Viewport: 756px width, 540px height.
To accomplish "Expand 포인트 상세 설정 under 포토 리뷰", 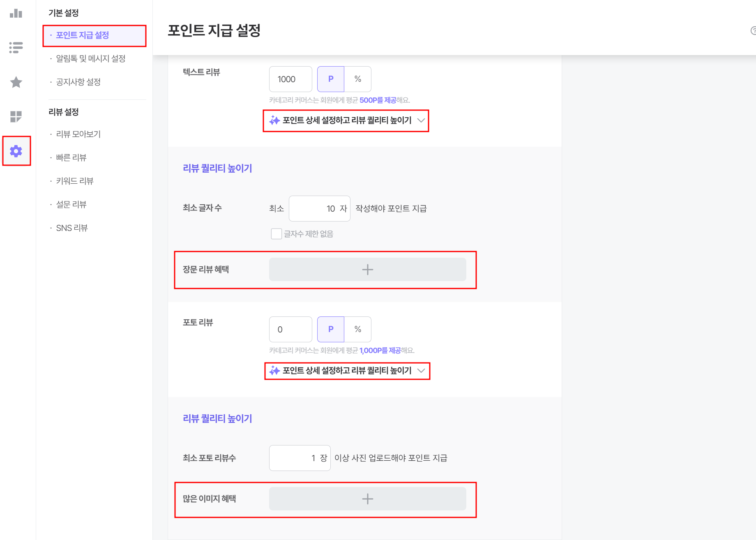I will [347, 371].
